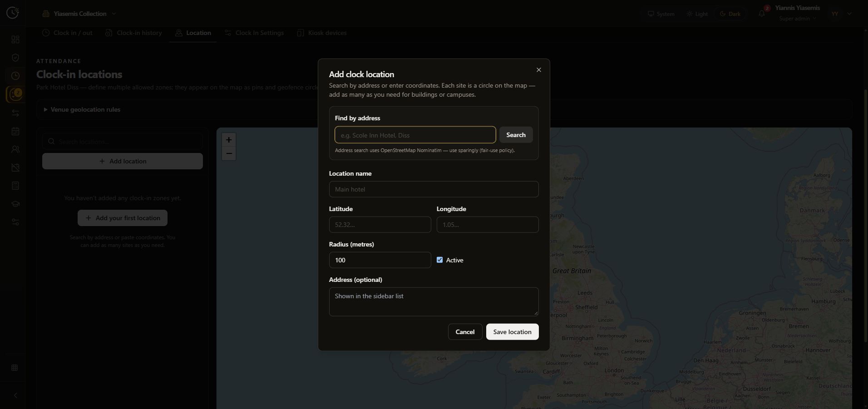Collapse the sidebar with the bottom chevron

(x=15, y=395)
